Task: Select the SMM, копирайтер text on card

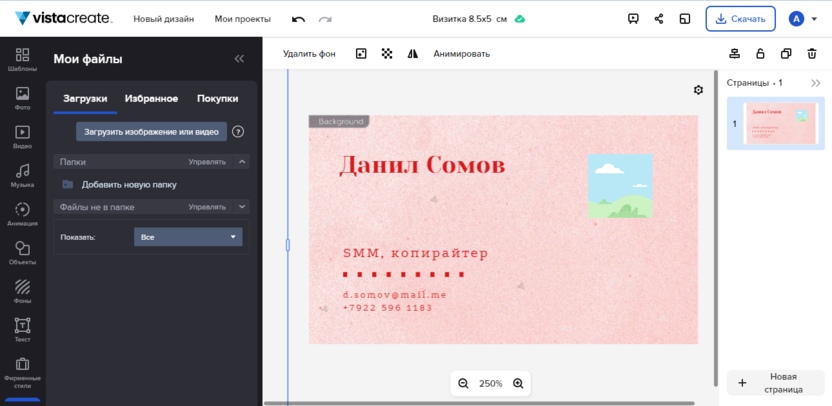Action: click(415, 253)
